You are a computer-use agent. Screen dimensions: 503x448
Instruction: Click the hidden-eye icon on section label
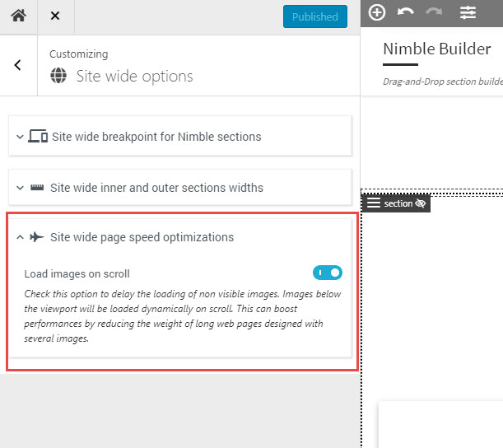pyautogui.click(x=420, y=203)
